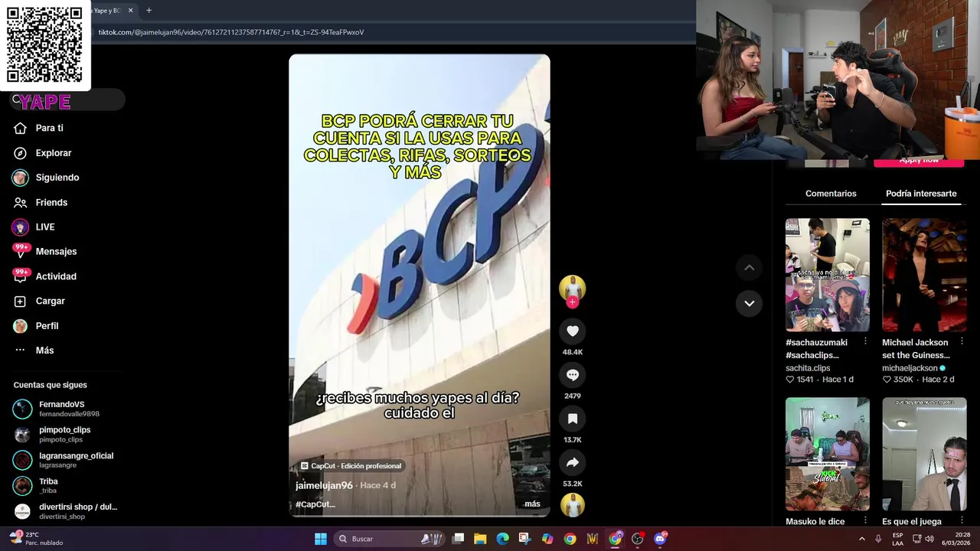Open OBS Studio from the taskbar
Screen dimensions: 980x551
[637, 539]
